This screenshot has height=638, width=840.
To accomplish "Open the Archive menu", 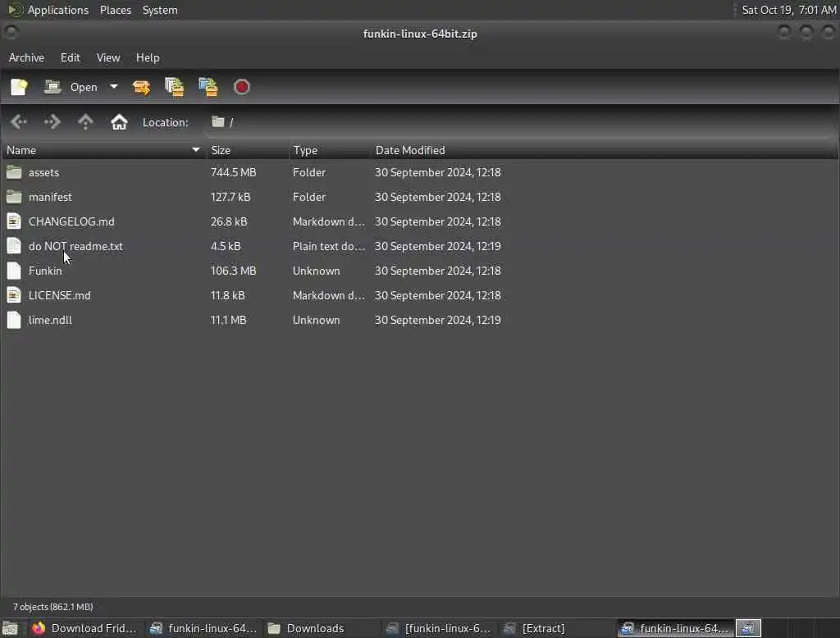I will 26,57.
